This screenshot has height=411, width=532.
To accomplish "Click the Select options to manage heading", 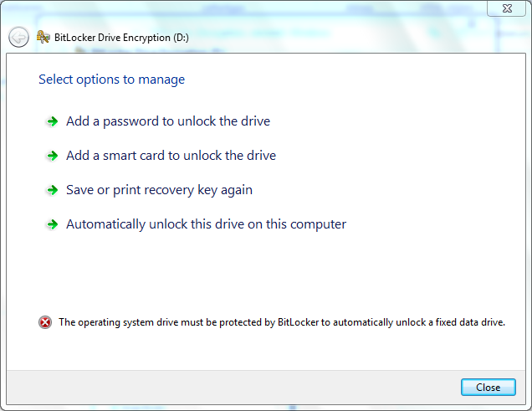I will tap(111, 80).
